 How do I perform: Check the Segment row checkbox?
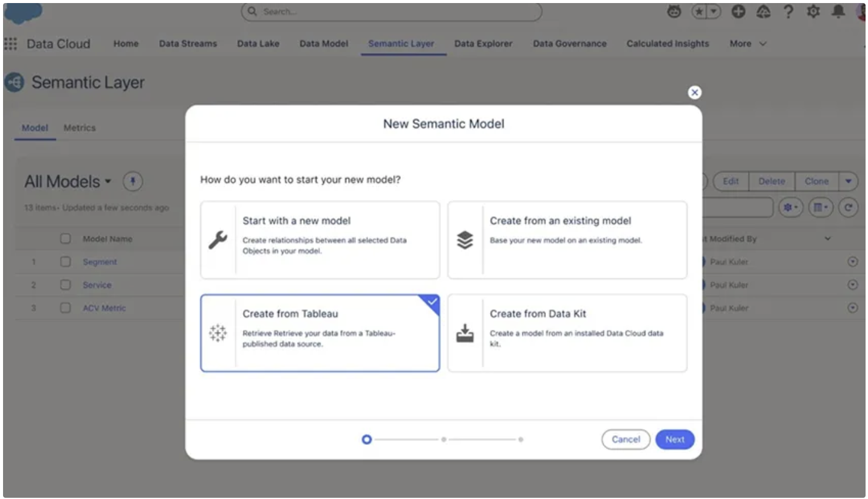(x=66, y=262)
